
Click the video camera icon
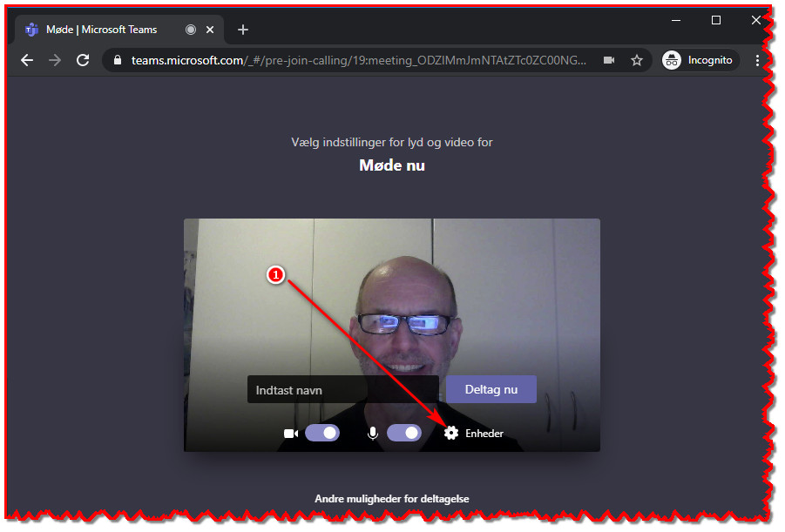[x=291, y=434]
